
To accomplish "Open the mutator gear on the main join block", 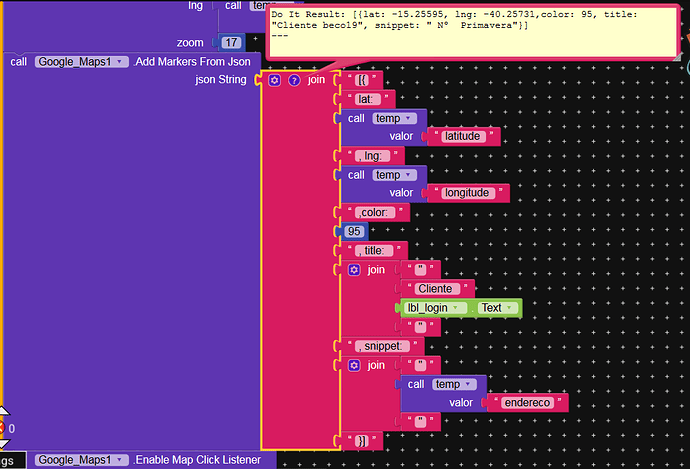I will [275, 80].
